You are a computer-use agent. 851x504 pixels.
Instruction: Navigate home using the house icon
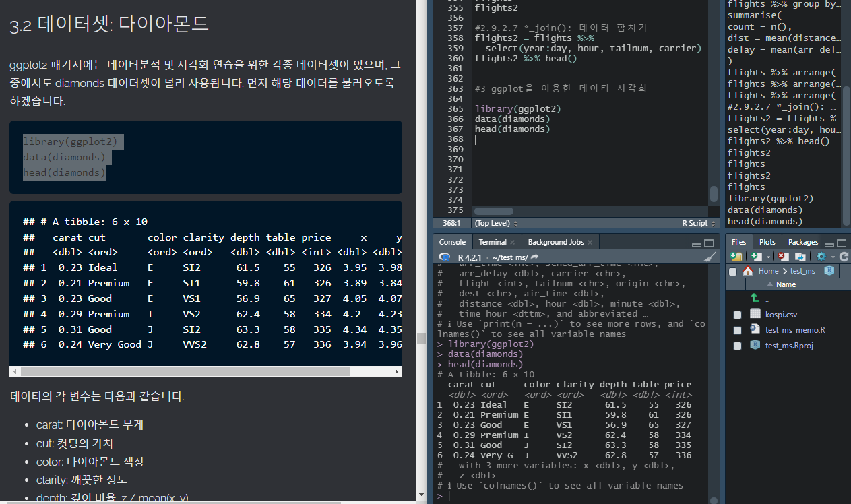pyautogui.click(x=747, y=270)
